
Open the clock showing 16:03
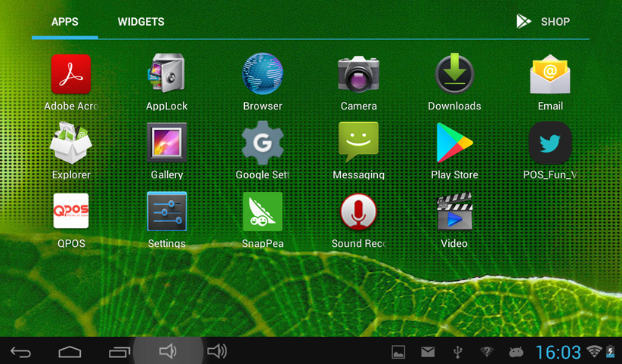[x=558, y=352]
